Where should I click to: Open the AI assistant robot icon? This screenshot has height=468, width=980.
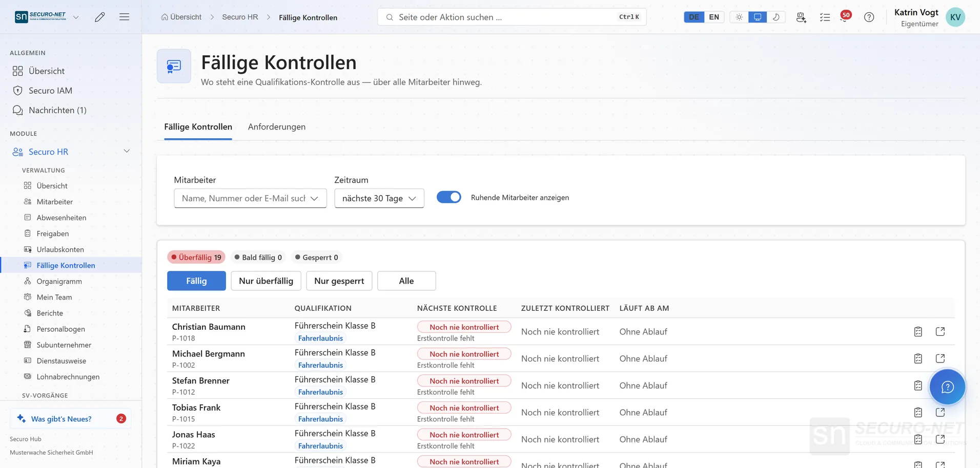pos(801,17)
